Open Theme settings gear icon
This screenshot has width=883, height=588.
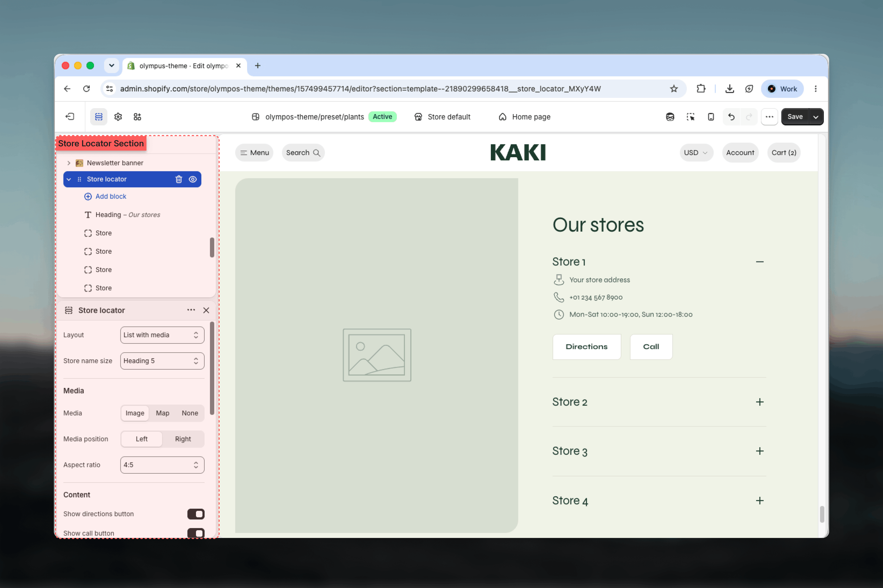[118, 117]
